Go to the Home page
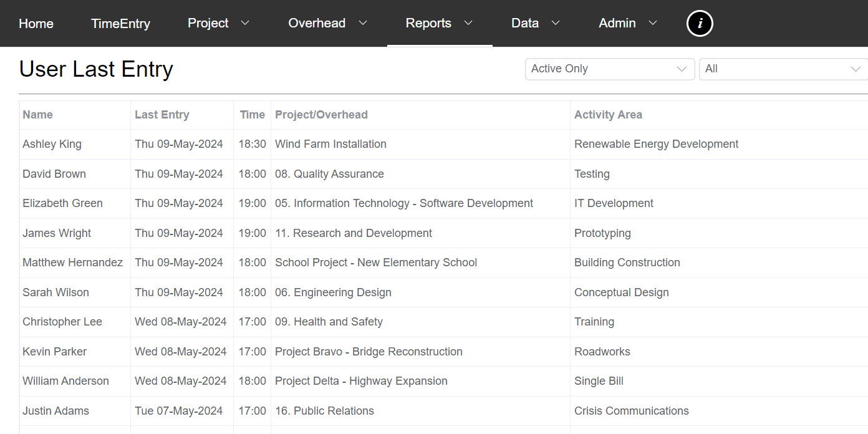Screen dimensions: 868x434 click(36, 24)
